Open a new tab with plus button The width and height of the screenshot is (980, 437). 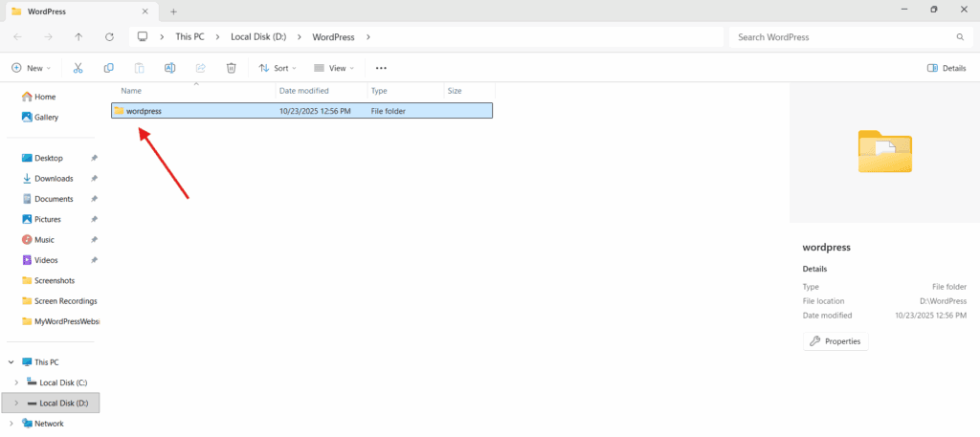(173, 11)
